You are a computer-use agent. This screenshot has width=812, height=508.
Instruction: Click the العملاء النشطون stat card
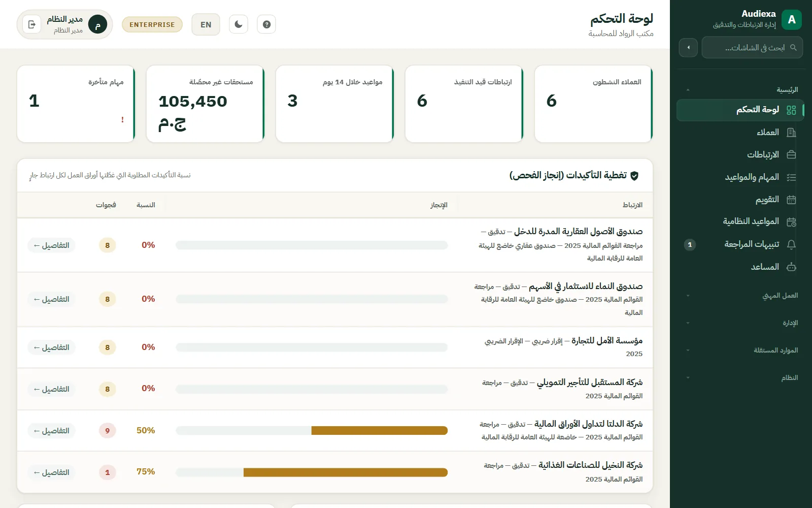pyautogui.click(x=594, y=104)
